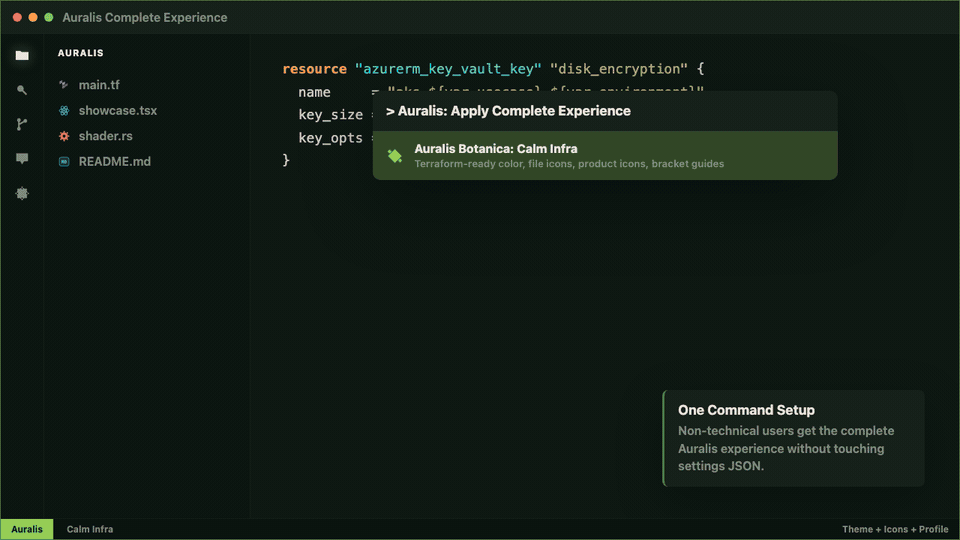
Task: Open showcase.tsx in the file tree
Action: coord(118,111)
